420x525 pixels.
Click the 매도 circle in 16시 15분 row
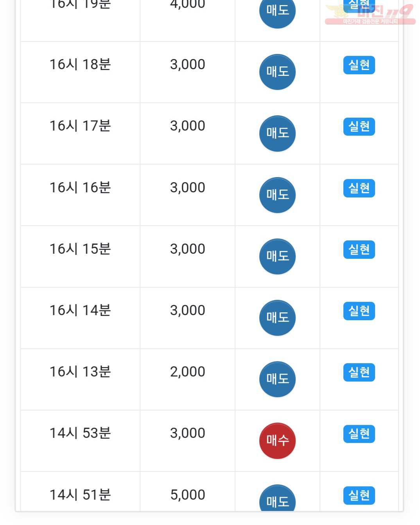pos(277,256)
